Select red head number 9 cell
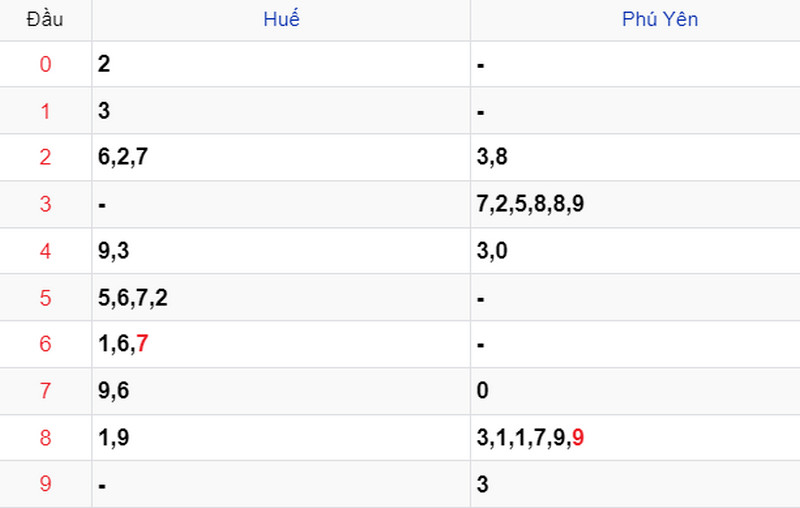 pyautogui.click(x=45, y=484)
